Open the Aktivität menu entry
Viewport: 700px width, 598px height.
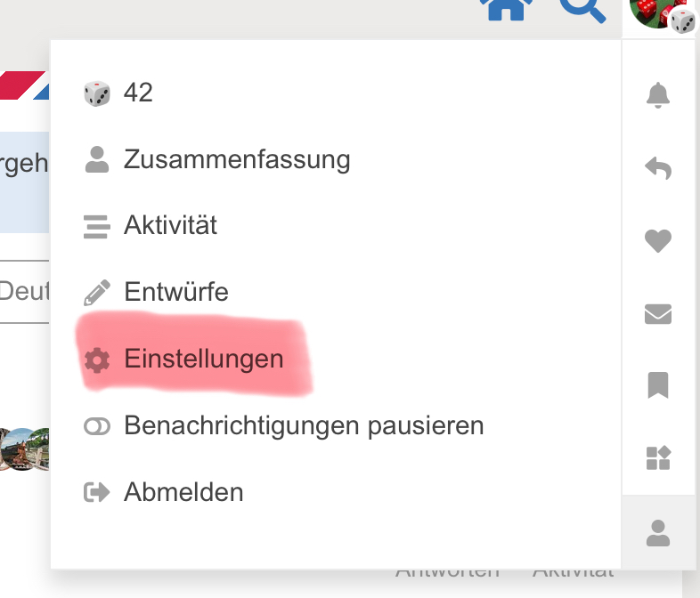coord(170,225)
